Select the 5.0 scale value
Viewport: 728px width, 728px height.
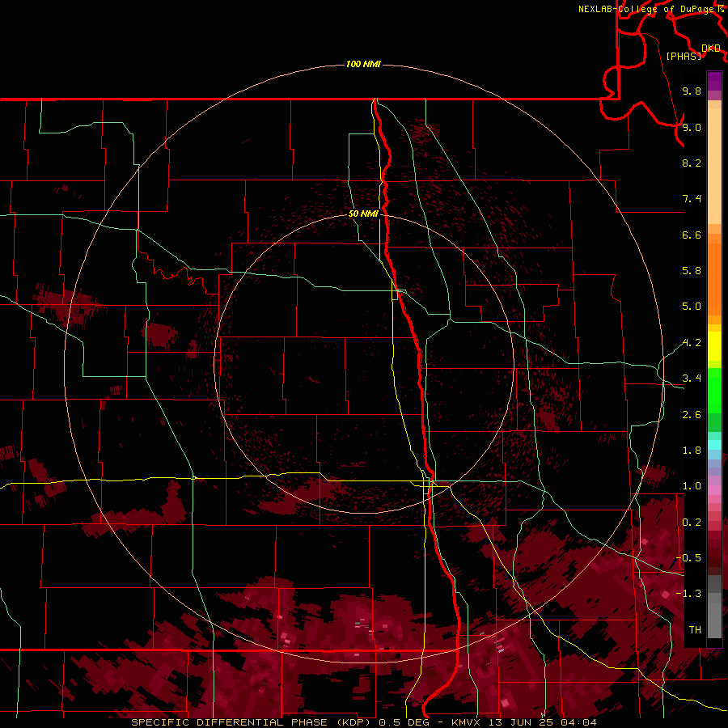coord(692,307)
